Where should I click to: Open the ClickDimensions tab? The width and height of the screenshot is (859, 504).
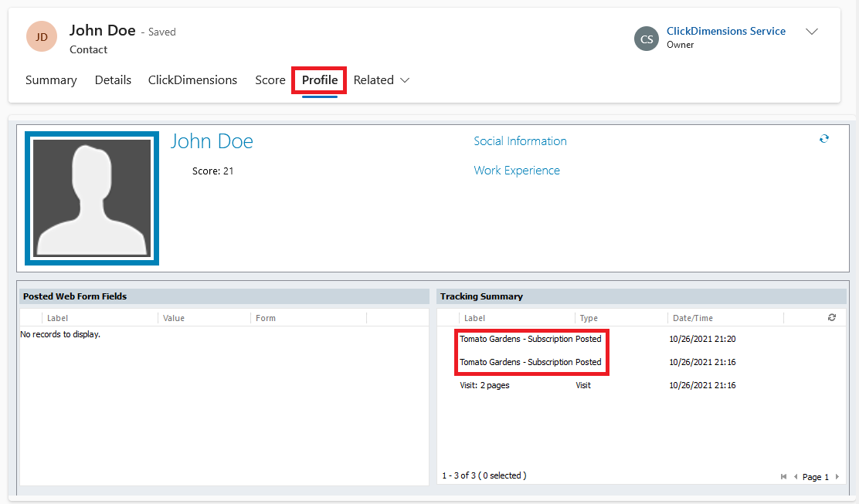(x=192, y=80)
